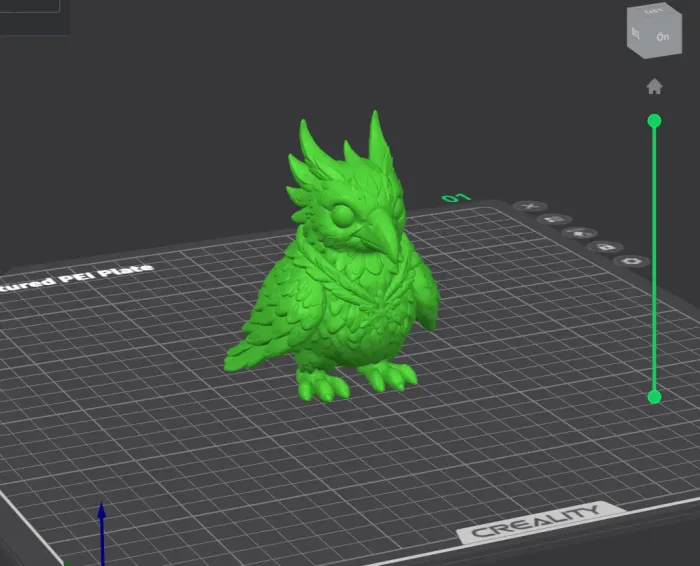Image resolution: width=700 pixels, height=566 pixels.
Task: Click the left face of view cube
Action: click(636, 35)
